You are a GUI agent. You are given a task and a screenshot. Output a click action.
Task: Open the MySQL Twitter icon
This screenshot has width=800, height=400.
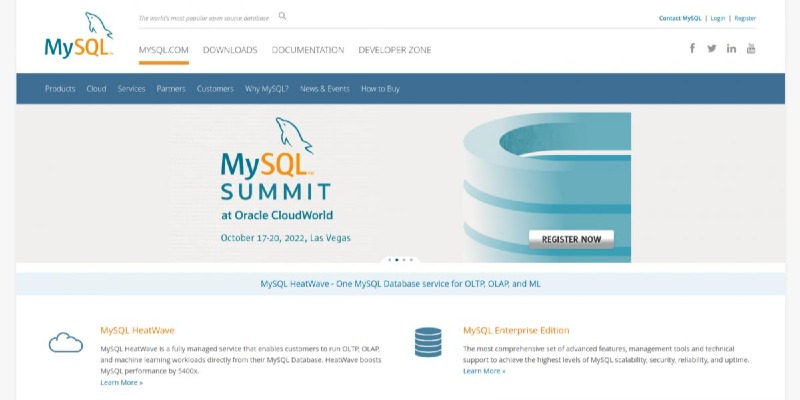712,48
